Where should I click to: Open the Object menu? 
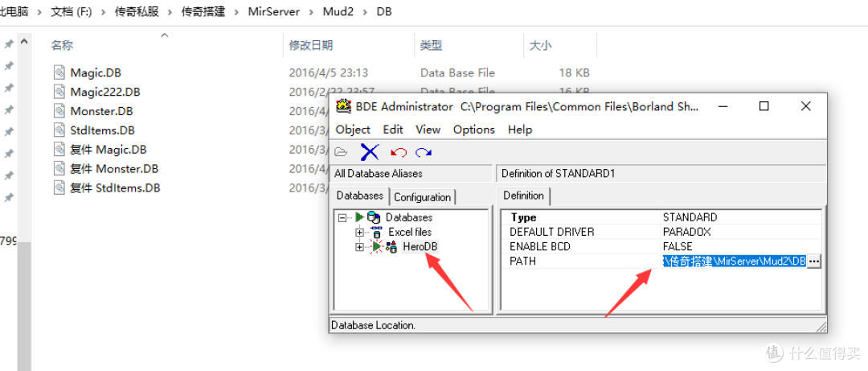(353, 130)
